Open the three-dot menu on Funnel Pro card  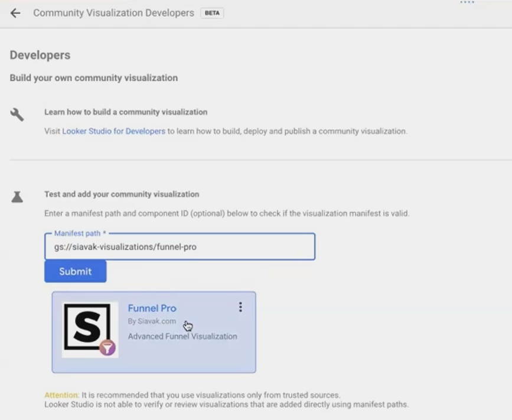(240, 307)
